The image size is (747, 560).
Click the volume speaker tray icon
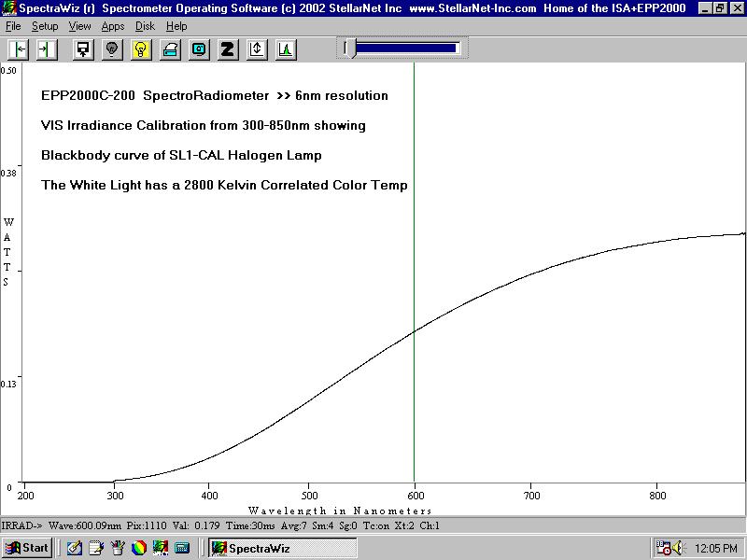click(678, 549)
